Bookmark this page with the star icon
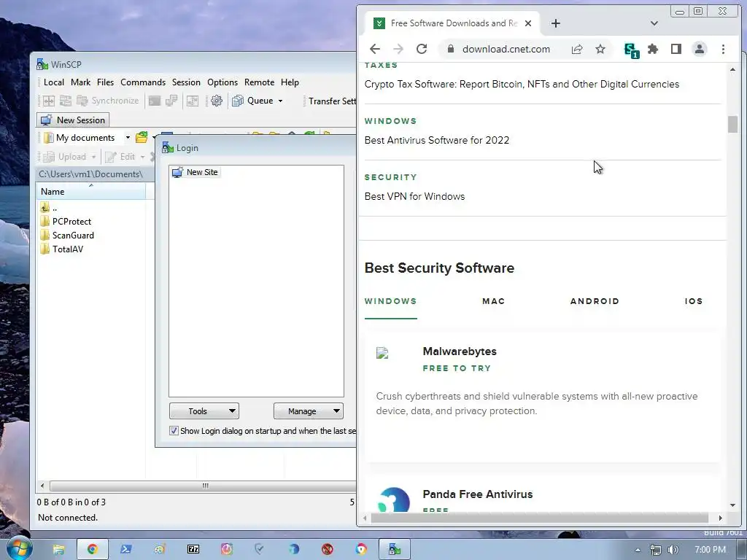 [x=600, y=49]
